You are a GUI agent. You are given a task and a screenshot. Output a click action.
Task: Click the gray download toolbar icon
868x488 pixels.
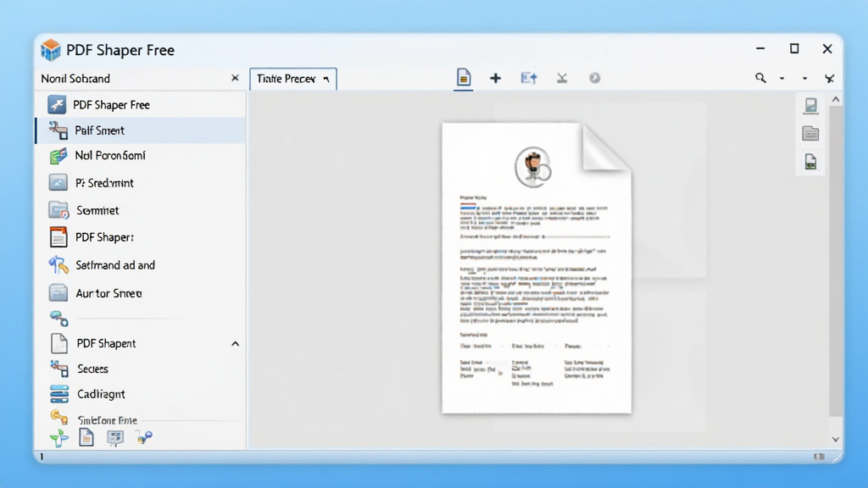562,78
